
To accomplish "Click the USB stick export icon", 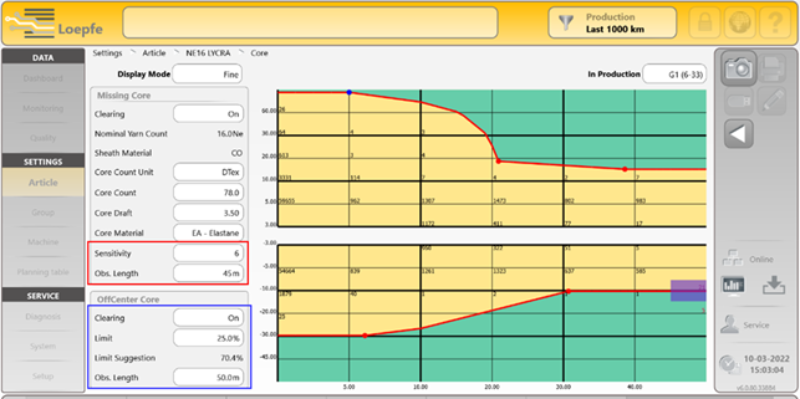I will point(739,101).
